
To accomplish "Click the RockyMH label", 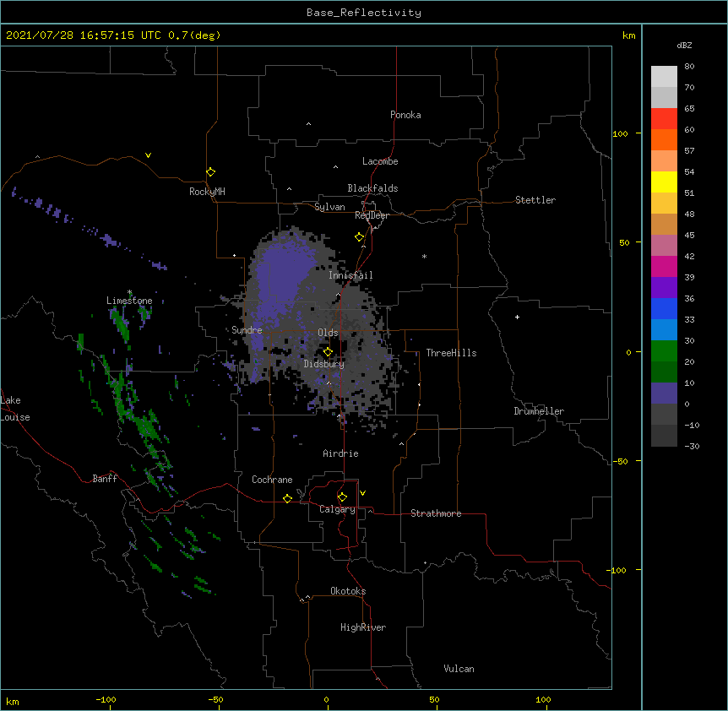I will tap(207, 192).
